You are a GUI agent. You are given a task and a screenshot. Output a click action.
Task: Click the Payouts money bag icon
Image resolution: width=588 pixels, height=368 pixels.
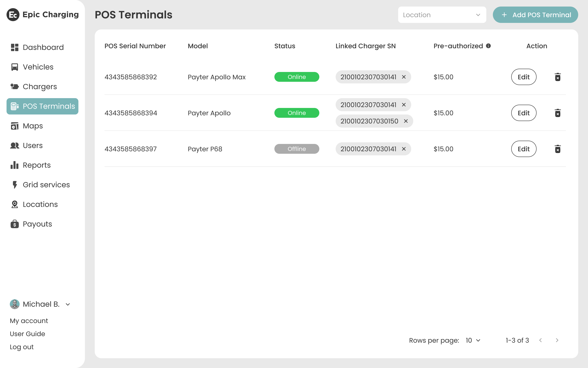click(x=14, y=224)
